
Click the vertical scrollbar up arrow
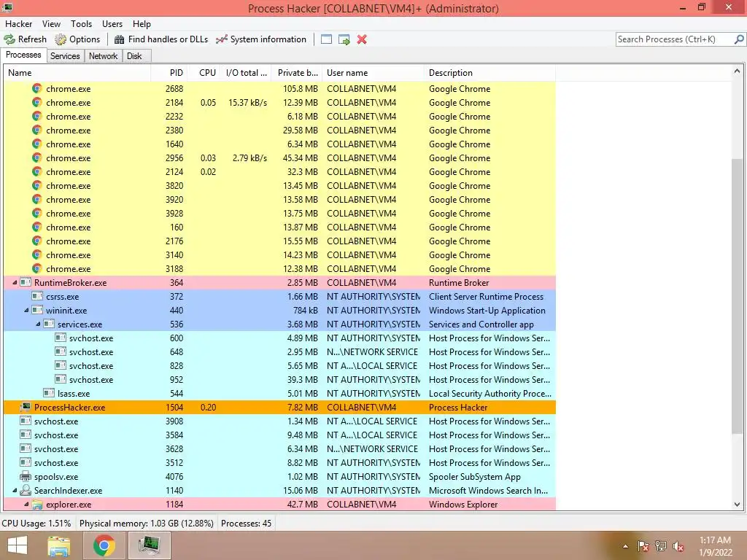[x=737, y=71]
